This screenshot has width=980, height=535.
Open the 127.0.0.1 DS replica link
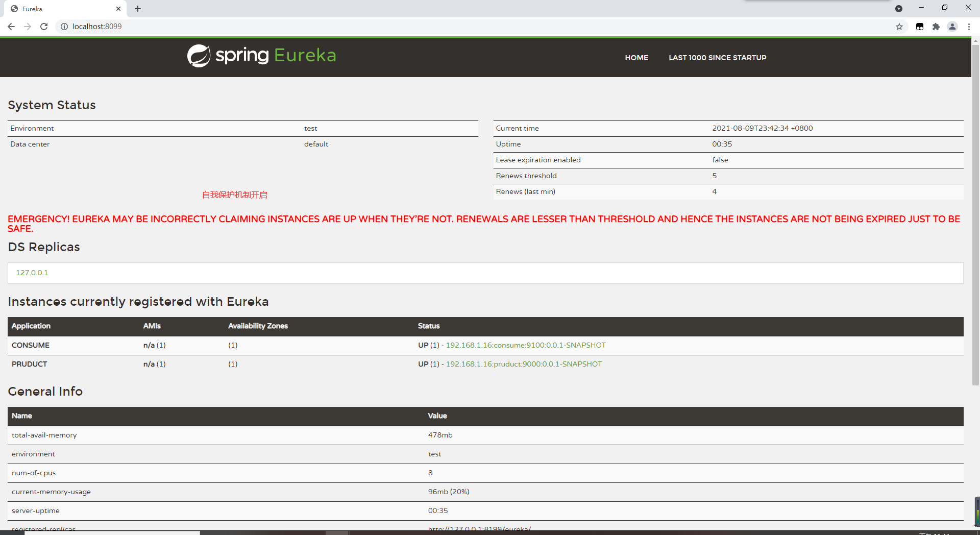click(32, 273)
